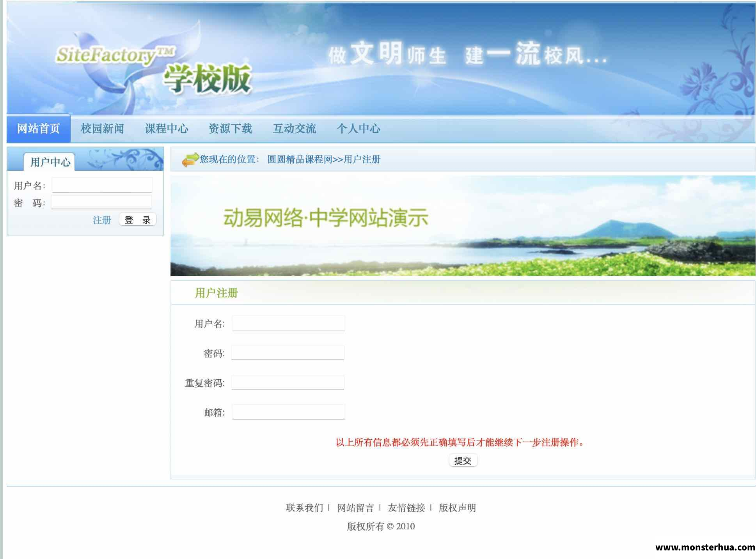Screen dimensions: 756x559
Task: Select 资源下载 in the navigation bar
Action: tap(230, 129)
